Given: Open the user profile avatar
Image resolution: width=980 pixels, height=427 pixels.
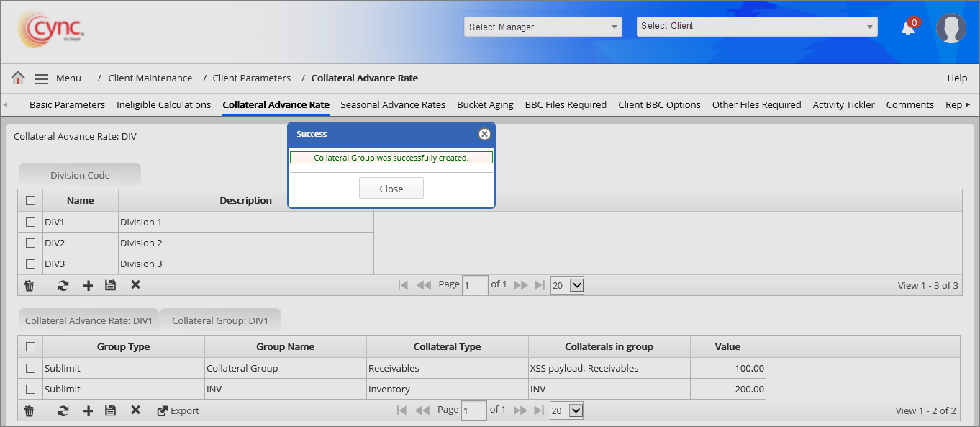Looking at the screenshot, I should 950,28.
